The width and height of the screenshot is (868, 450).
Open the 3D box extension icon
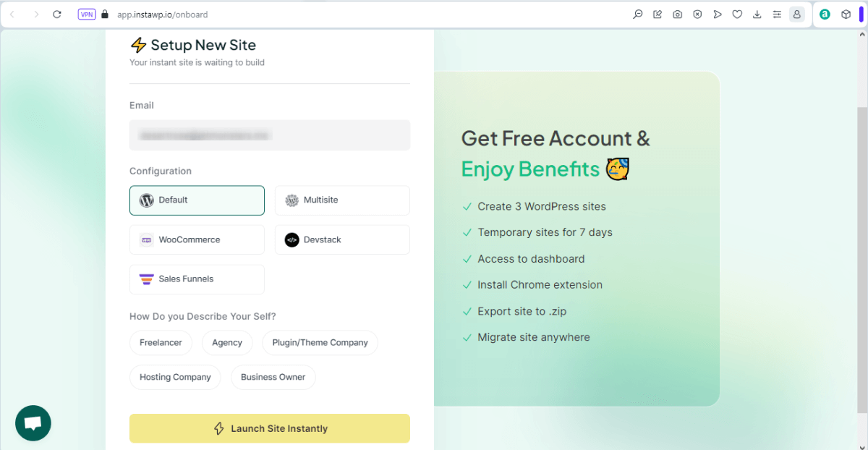tap(846, 14)
